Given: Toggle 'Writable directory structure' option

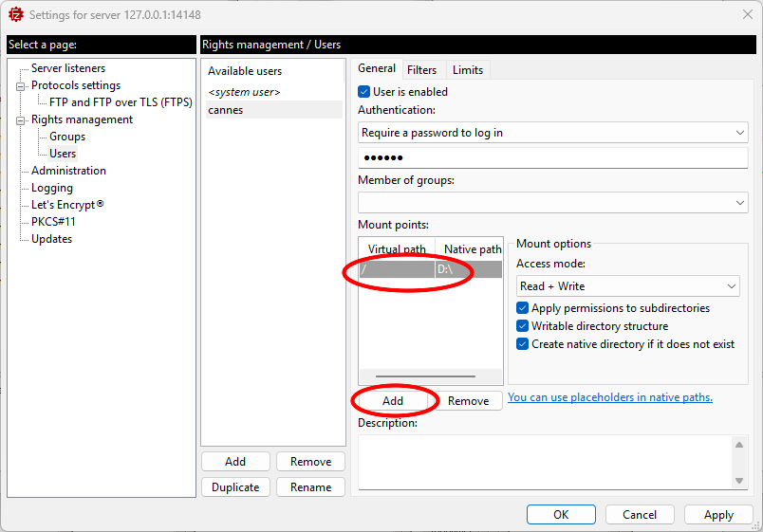Looking at the screenshot, I should (x=523, y=326).
